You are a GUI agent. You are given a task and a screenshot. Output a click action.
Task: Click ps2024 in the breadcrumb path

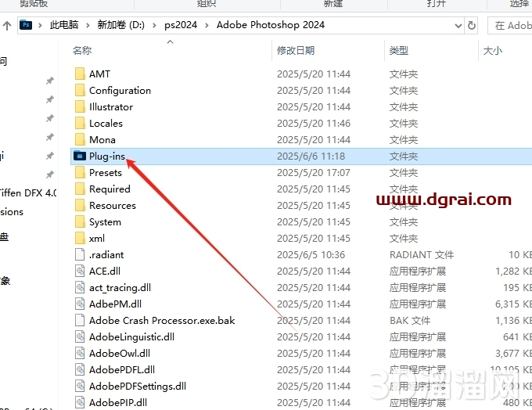point(181,25)
